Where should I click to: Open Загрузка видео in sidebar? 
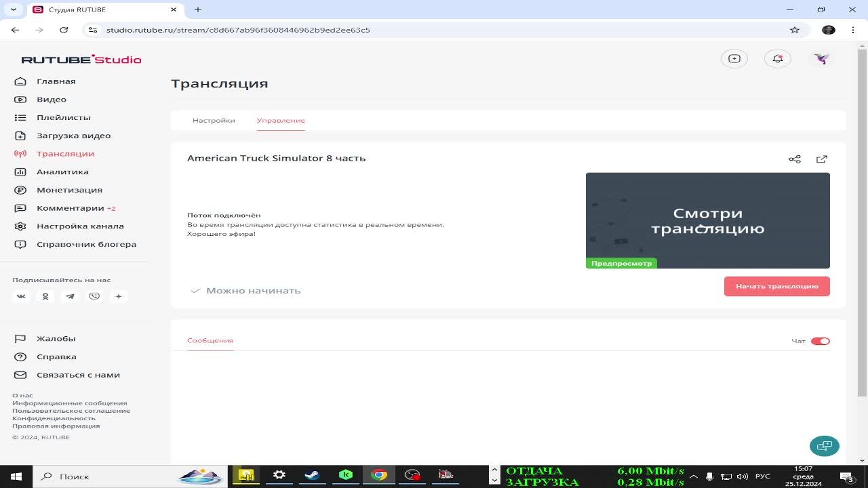pyautogui.click(x=74, y=136)
